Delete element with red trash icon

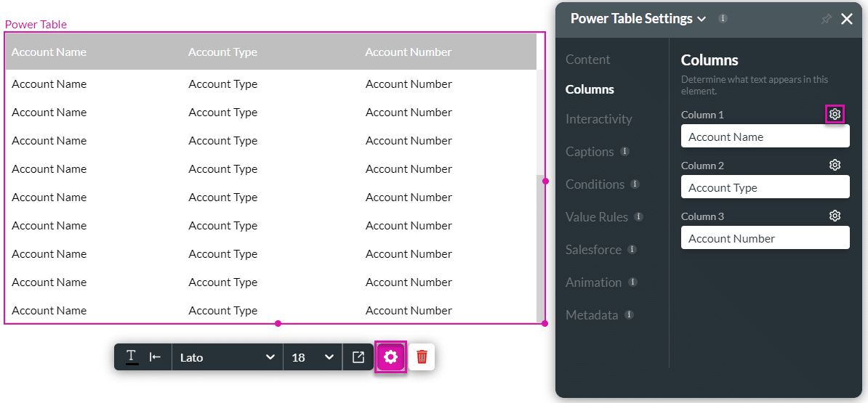click(x=422, y=357)
